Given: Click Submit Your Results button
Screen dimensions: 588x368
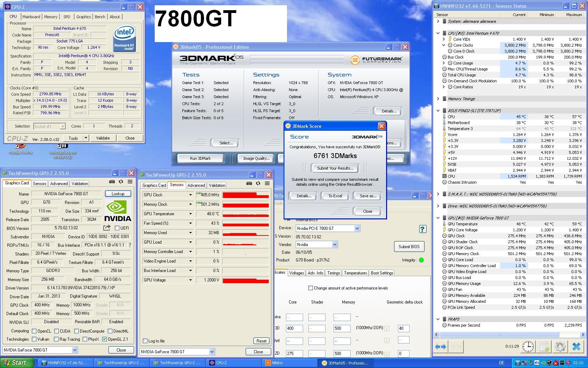Looking at the screenshot, I should (x=335, y=168).
